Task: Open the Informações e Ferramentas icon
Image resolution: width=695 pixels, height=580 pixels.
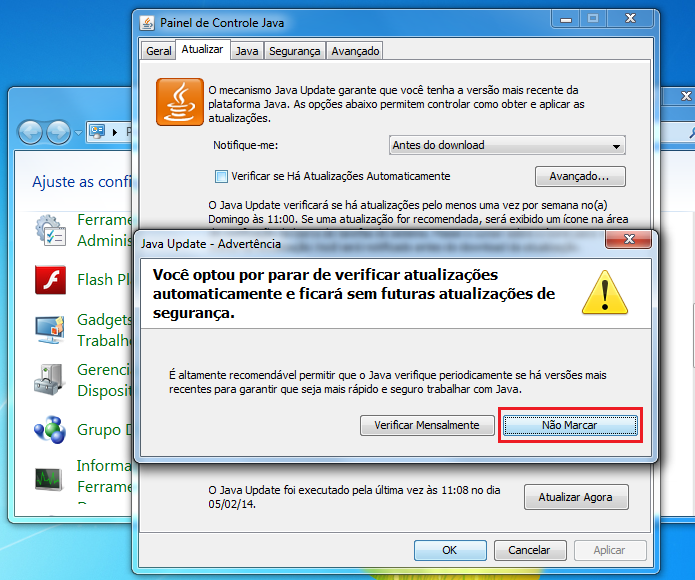Action: point(49,479)
